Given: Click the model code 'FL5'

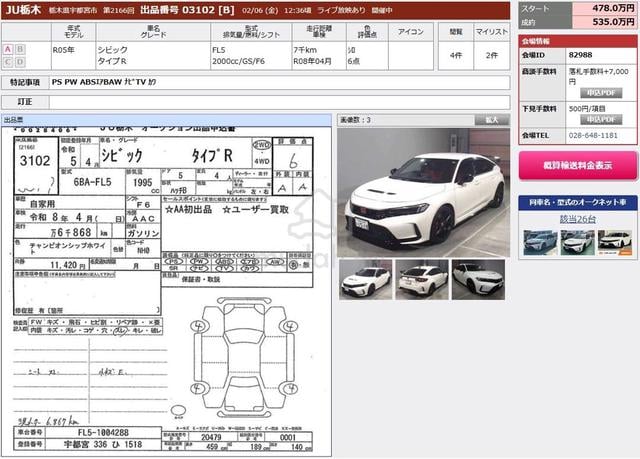Looking at the screenshot, I should (x=218, y=50).
